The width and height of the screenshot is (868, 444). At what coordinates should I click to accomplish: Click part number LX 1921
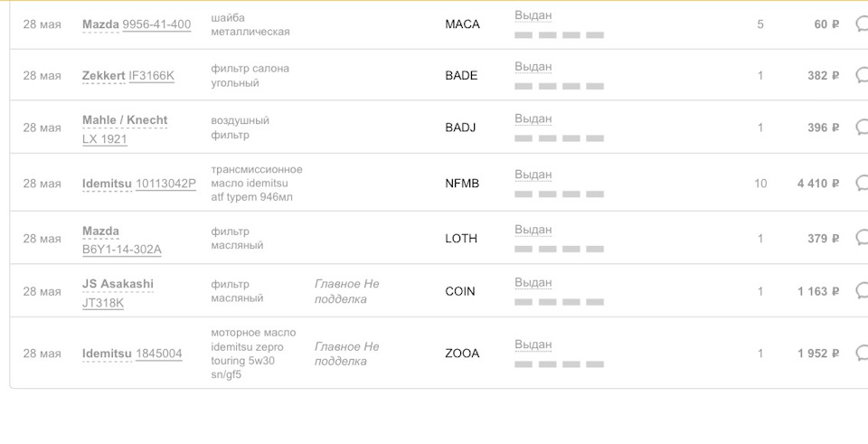click(x=105, y=139)
